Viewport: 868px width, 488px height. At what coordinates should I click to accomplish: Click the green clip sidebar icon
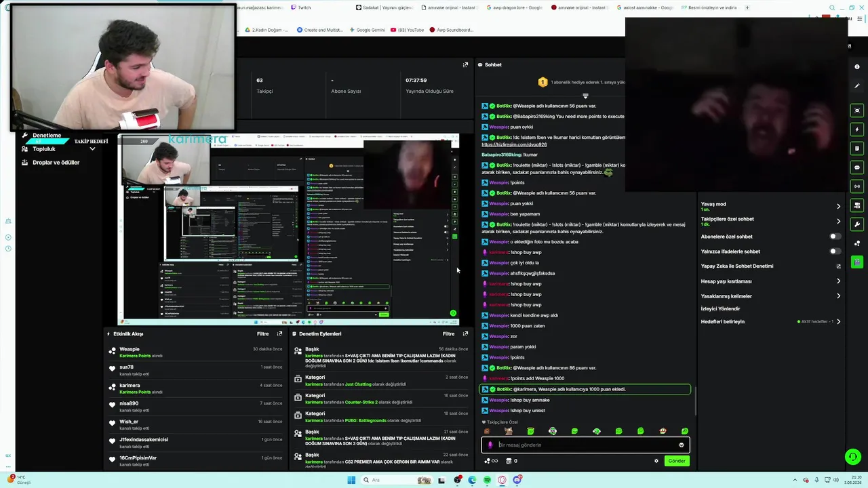(857, 262)
